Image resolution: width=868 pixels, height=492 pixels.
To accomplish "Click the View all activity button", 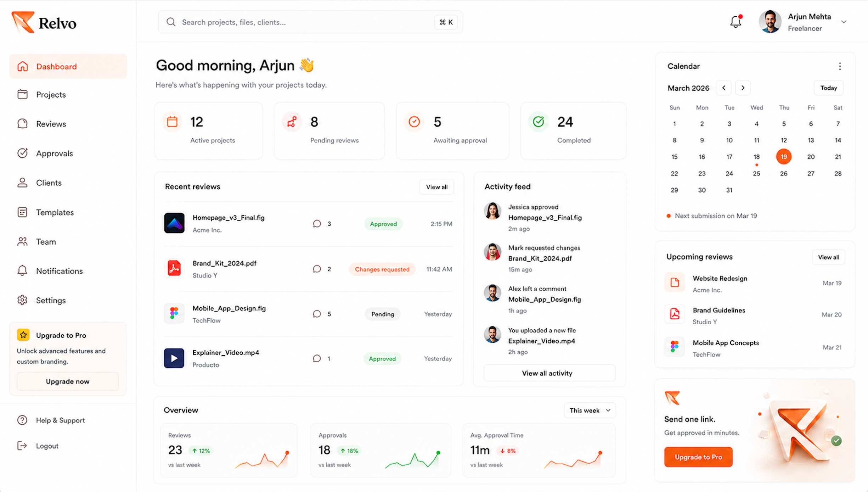I will (549, 373).
